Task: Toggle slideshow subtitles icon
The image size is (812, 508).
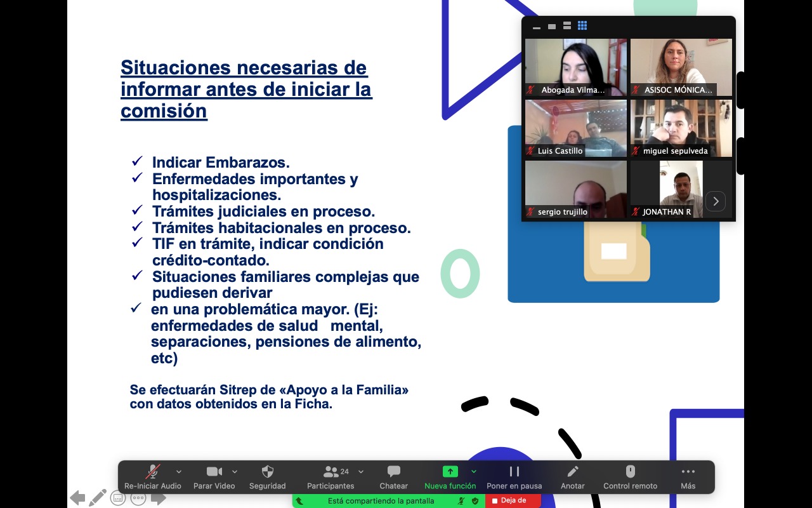Action: (118, 498)
